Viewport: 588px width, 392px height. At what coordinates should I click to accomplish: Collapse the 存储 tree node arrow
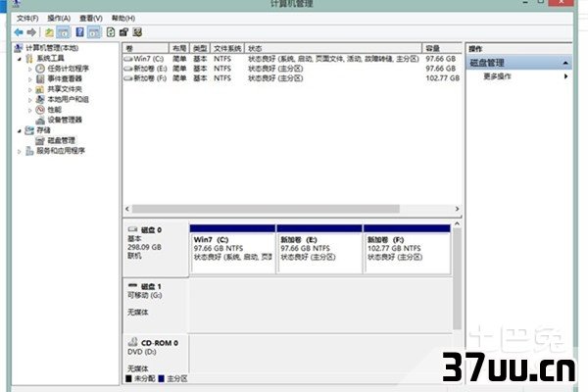tap(20, 130)
